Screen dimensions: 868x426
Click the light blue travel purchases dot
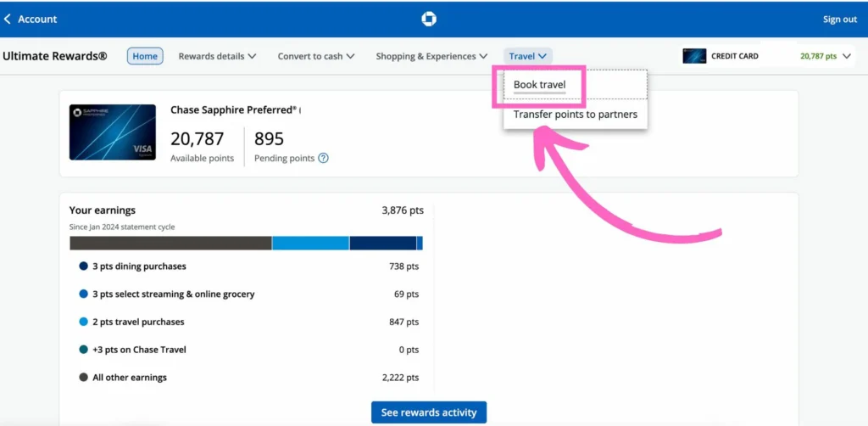click(x=84, y=322)
